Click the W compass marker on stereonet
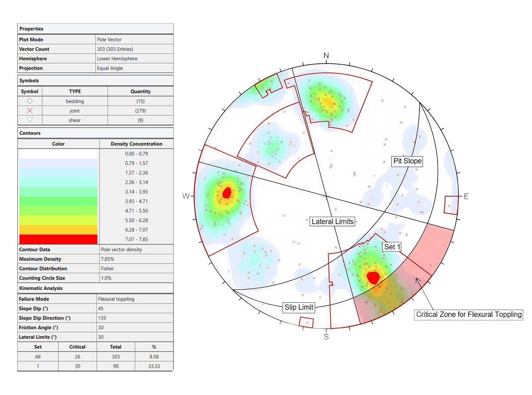 tap(186, 196)
